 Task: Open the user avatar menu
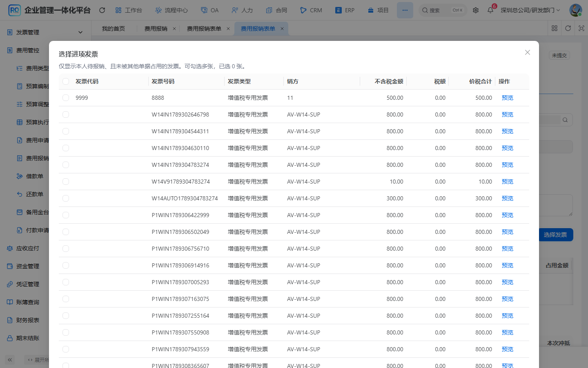(x=576, y=10)
